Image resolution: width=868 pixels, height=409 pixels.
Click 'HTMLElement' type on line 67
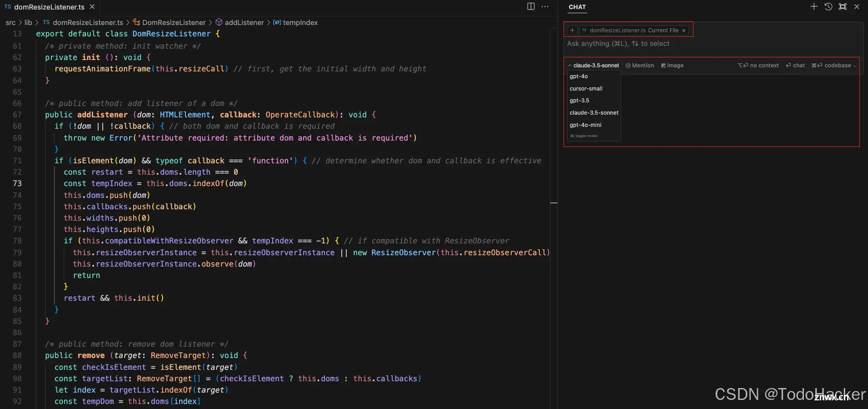pos(185,115)
